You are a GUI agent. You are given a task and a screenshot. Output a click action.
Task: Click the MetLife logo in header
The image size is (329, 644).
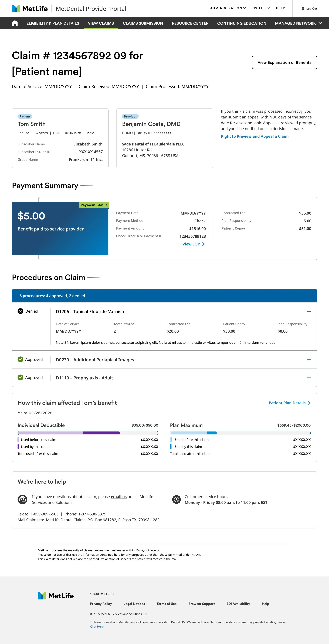tap(30, 9)
